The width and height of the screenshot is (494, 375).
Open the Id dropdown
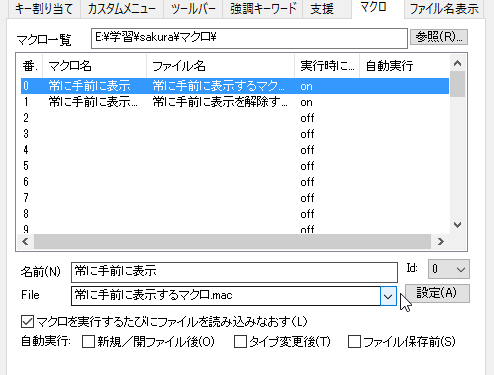pyautogui.click(x=449, y=269)
